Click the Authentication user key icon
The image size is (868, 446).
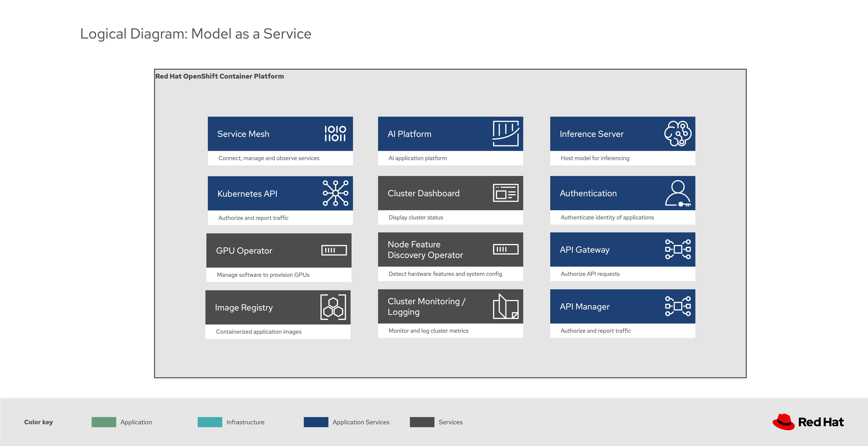click(x=678, y=193)
